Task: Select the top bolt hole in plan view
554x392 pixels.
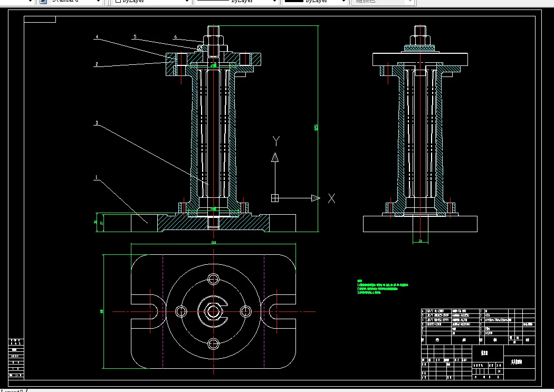Action: tap(213, 279)
